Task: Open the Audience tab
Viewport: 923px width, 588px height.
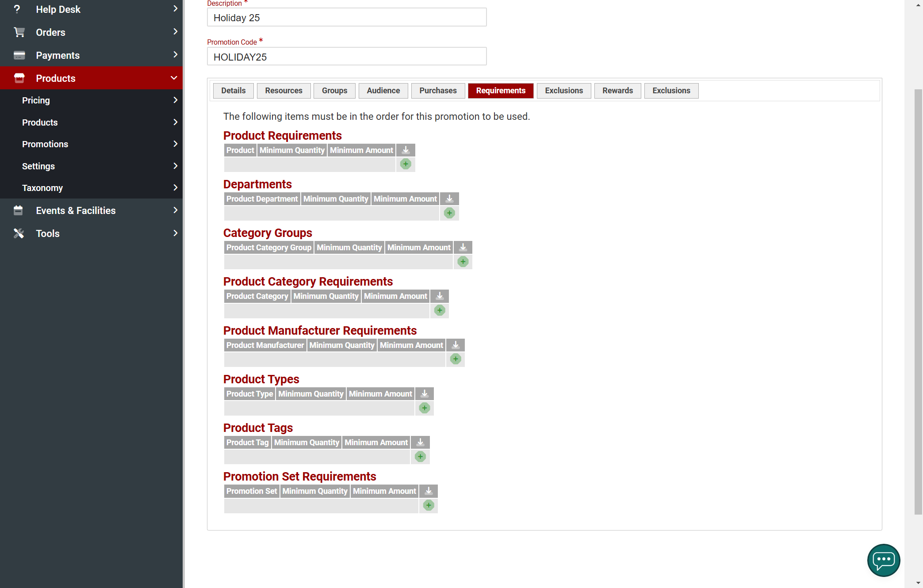Action: pos(383,91)
